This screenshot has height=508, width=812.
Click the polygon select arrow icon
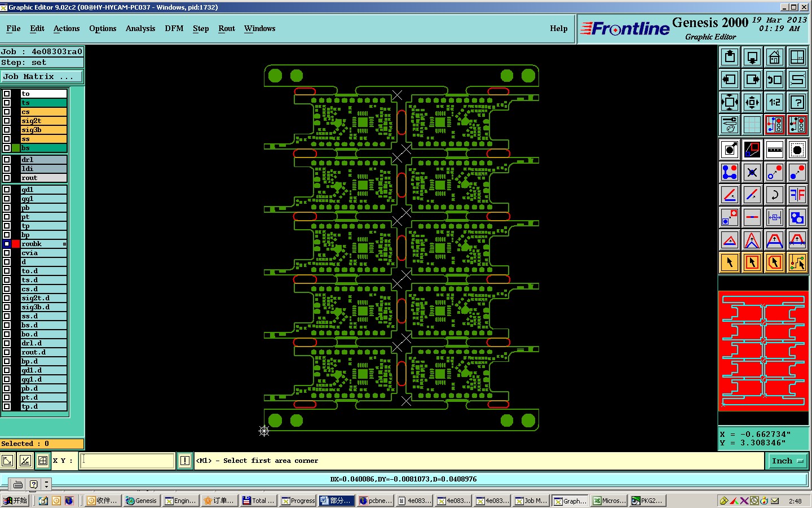click(775, 262)
